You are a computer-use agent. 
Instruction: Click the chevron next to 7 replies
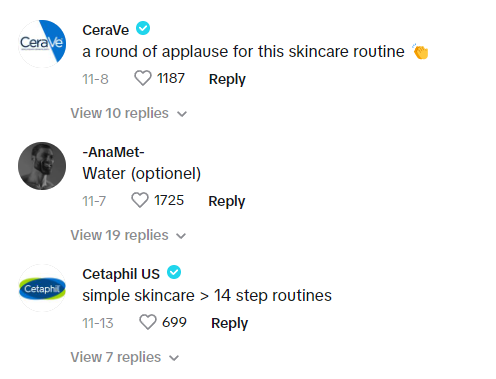174,358
